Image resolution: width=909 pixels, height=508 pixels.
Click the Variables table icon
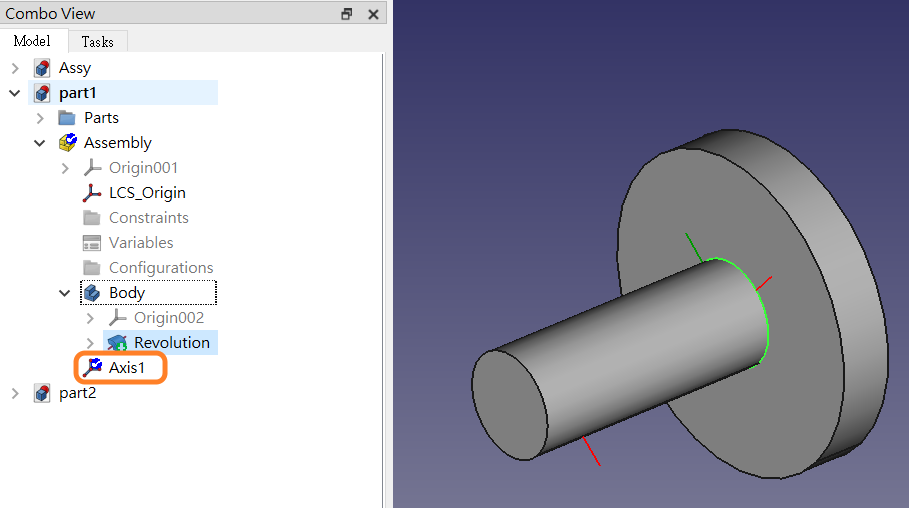[92, 242]
